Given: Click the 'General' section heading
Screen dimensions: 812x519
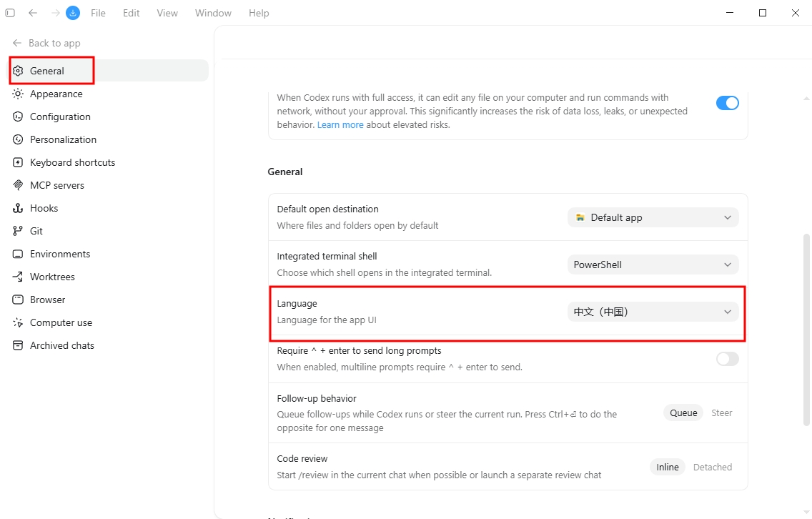Looking at the screenshot, I should pos(284,172).
